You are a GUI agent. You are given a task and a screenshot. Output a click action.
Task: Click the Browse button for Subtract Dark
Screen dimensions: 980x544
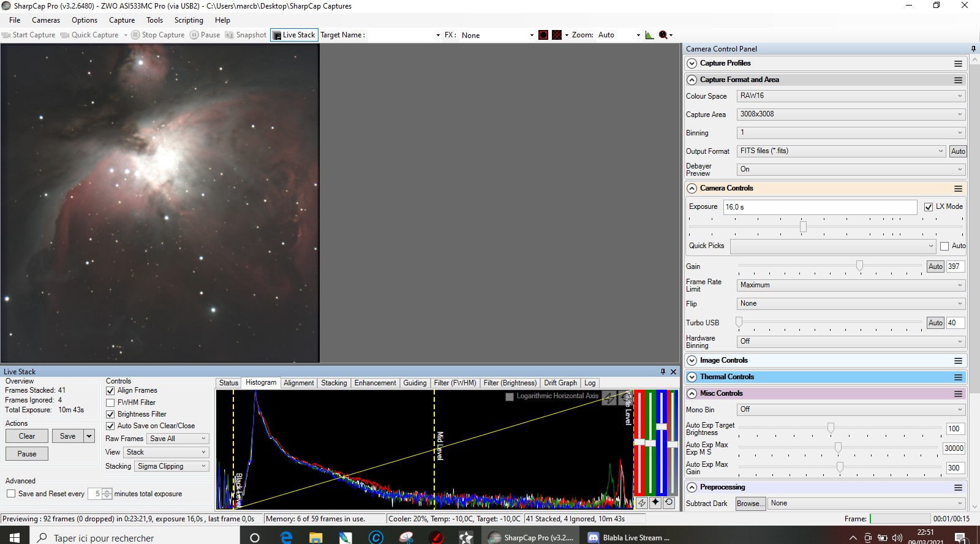[x=750, y=504]
